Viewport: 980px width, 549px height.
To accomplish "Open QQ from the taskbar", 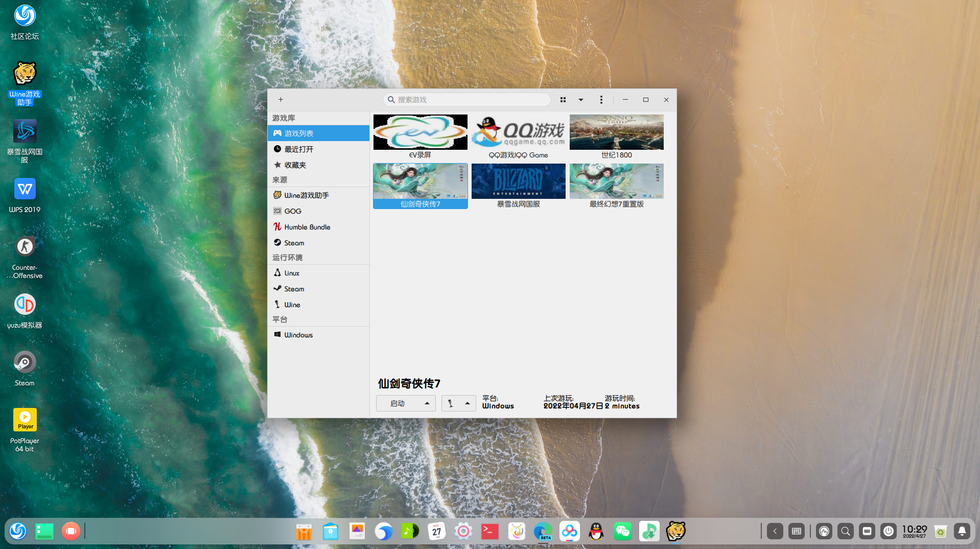I will tap(596, 531).
